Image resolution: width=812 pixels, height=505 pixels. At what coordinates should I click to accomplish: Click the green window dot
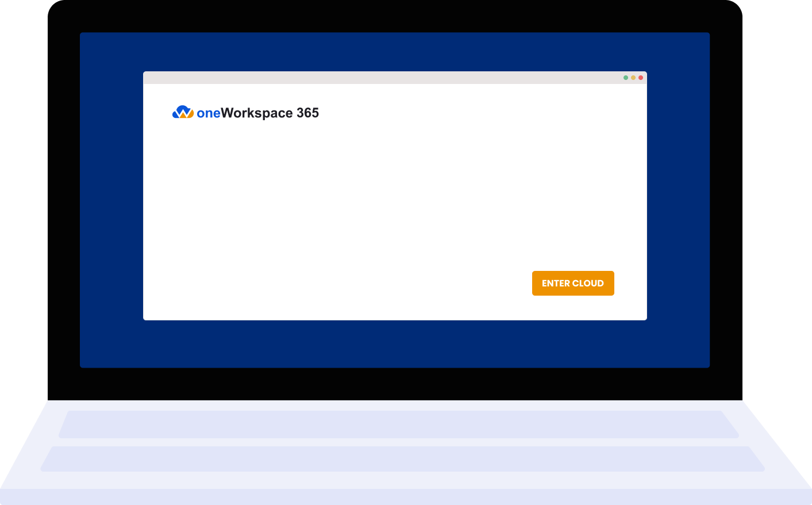pyautogui.click(x=626, y=78)
